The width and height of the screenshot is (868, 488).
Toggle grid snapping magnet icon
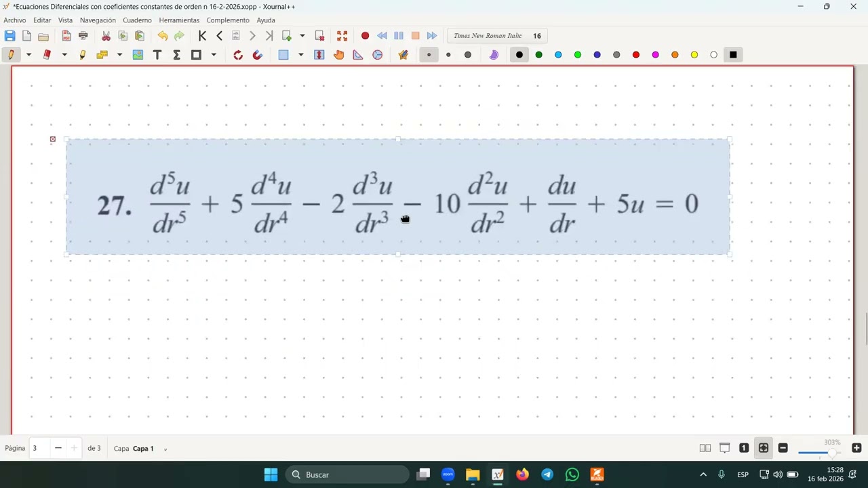point(258,55)
